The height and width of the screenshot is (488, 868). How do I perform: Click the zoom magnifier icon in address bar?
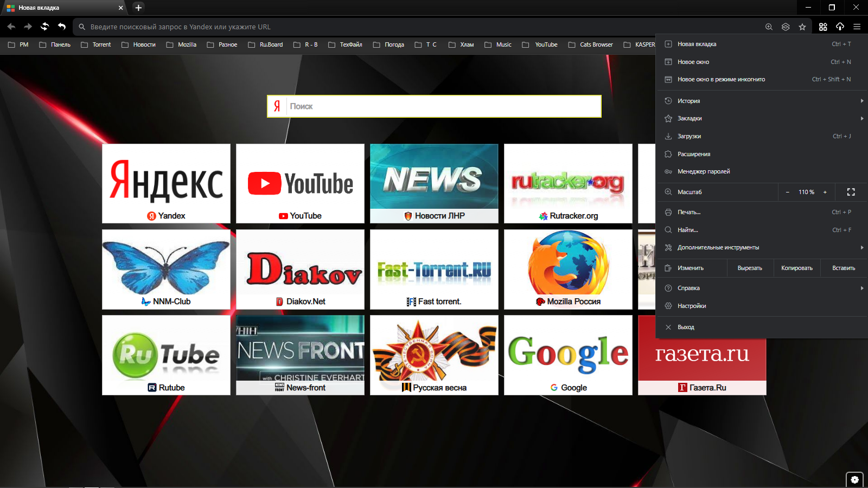point(769,27)
